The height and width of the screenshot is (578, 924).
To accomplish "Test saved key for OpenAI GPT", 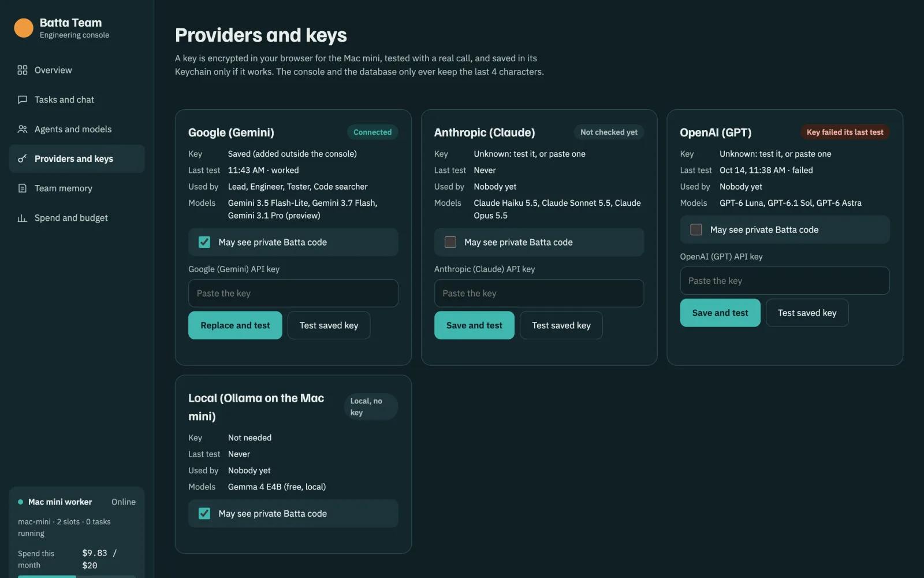I will click(x=807, y=313).
